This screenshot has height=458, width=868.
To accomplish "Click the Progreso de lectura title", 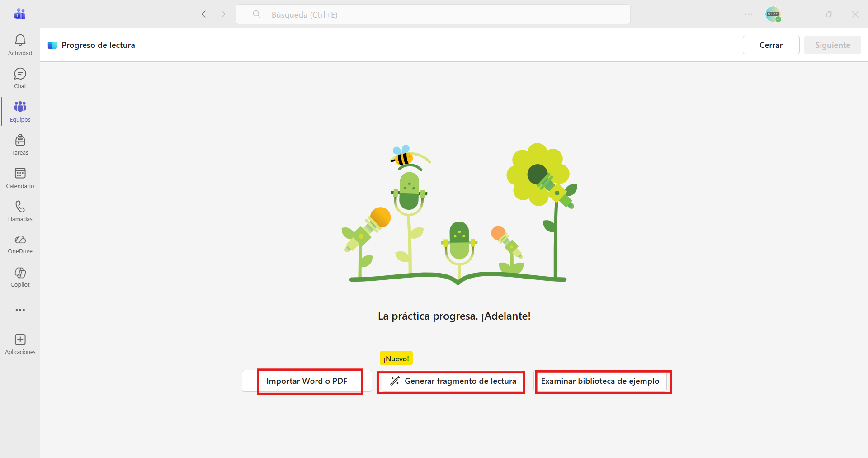I will tap(98, 45).
